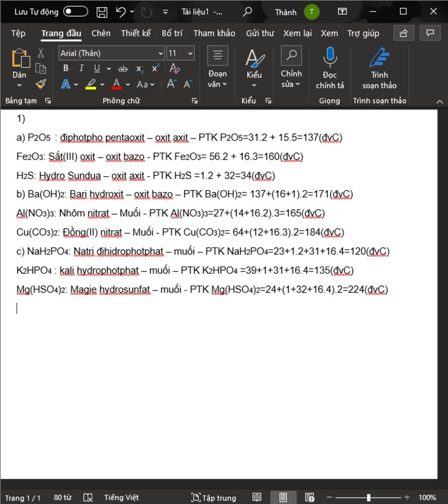Click the Cut scissors icon
Image resolution: width=448 pixels, height=504 pixels.
[41, 53]
